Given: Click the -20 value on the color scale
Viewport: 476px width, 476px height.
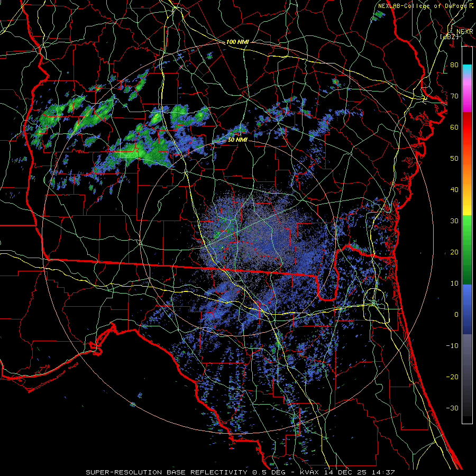Looking at the screenshot, I should pyautogui.click(x=452, y=377).
